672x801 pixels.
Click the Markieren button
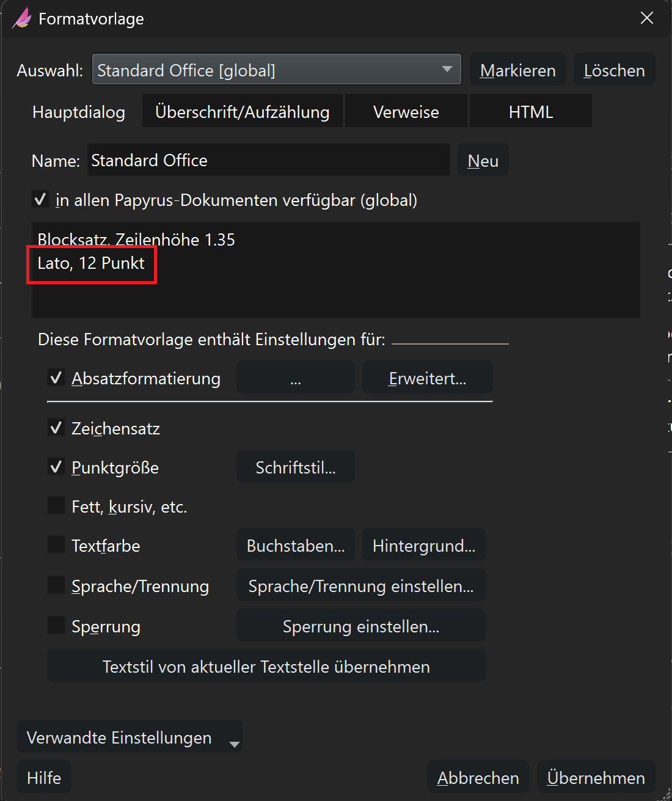517,70
